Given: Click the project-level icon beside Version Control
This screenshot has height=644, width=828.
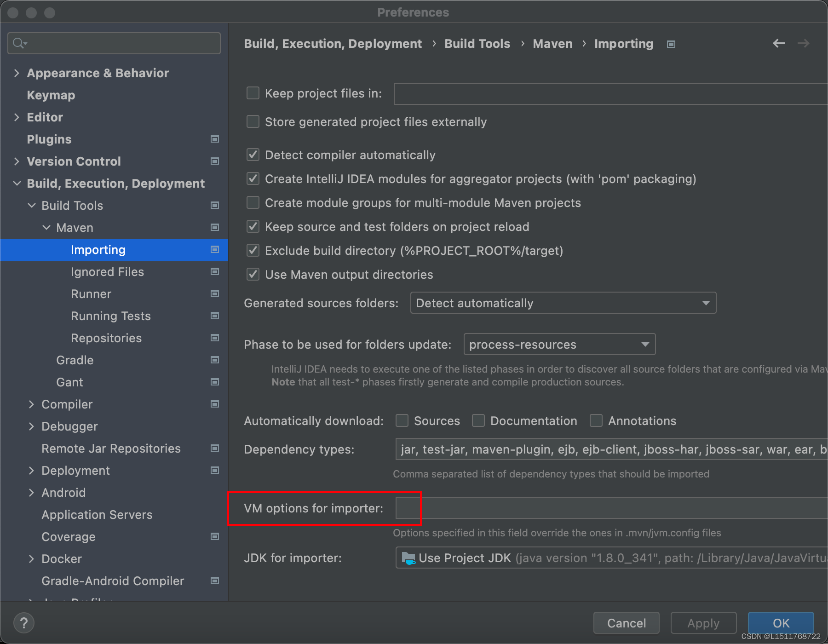Looking at the screenshot, I should 214,161.
